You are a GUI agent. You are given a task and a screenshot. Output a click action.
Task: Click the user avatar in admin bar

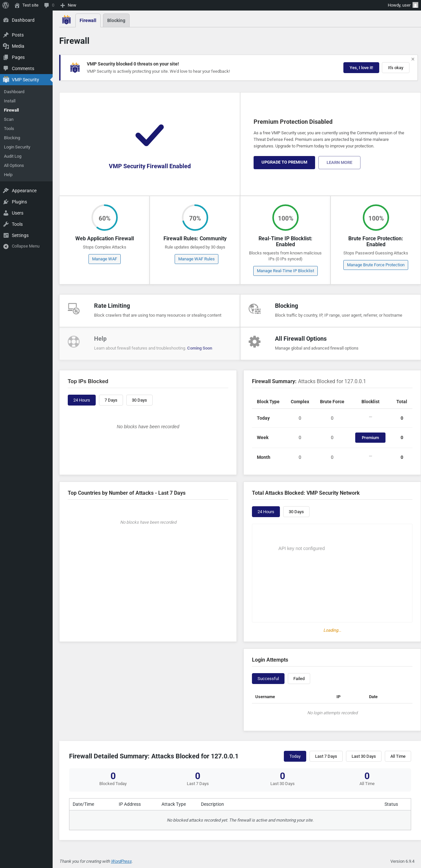415,5
